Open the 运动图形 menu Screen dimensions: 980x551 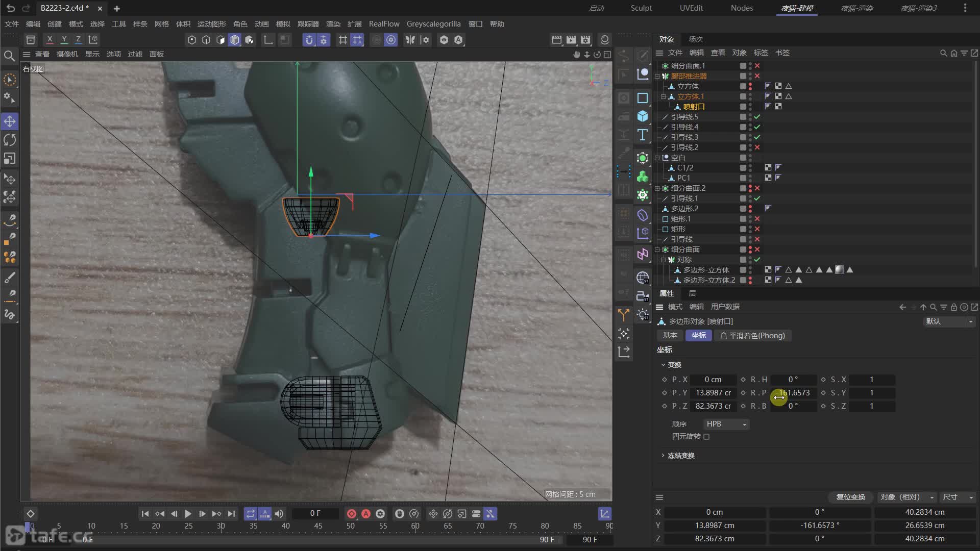(x=211, y=24)
